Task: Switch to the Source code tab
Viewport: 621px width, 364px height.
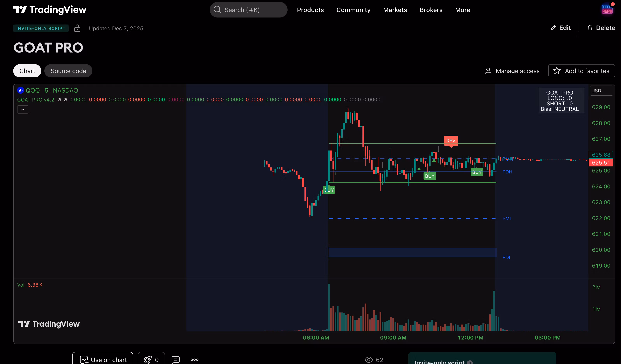Action: click(x=68, y=71)
